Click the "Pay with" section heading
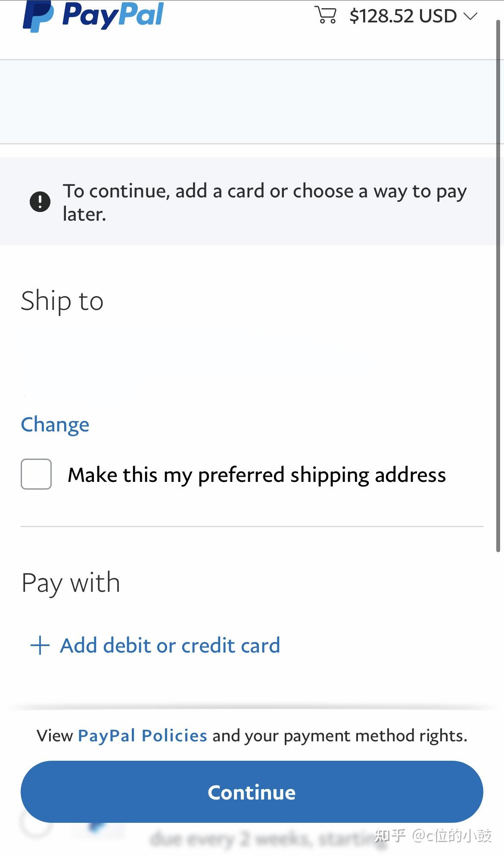Screen dimensions: 504x856 [x=71, y=583]
